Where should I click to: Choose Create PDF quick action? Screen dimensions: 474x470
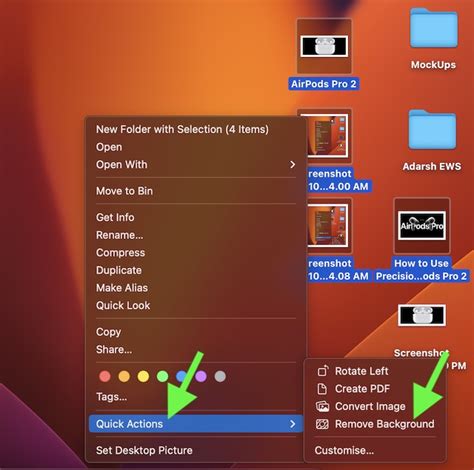362,389
